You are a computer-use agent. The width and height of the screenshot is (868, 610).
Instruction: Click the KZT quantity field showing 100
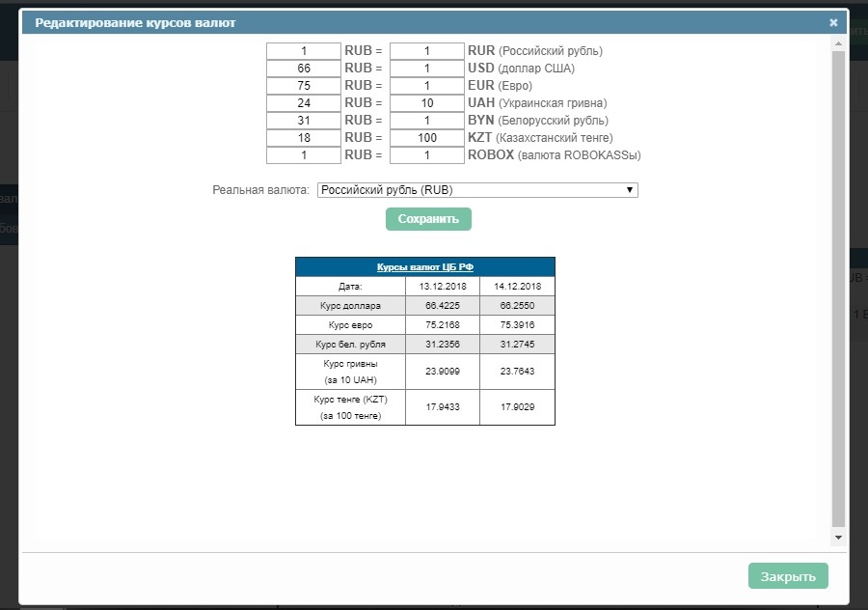[x=427, y=138]
